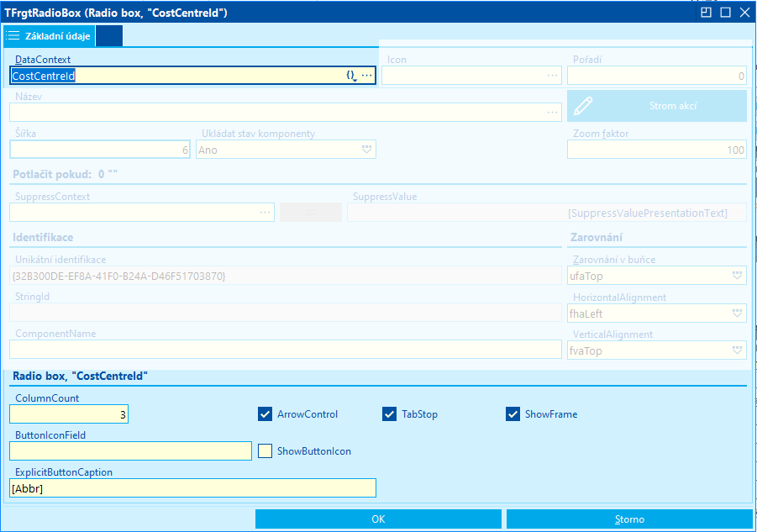Image resolution: width=757 pixels, height=532 pixels.
Task: Edit the ExplicitButtonCaption field
Action: [x=192, y=488]
